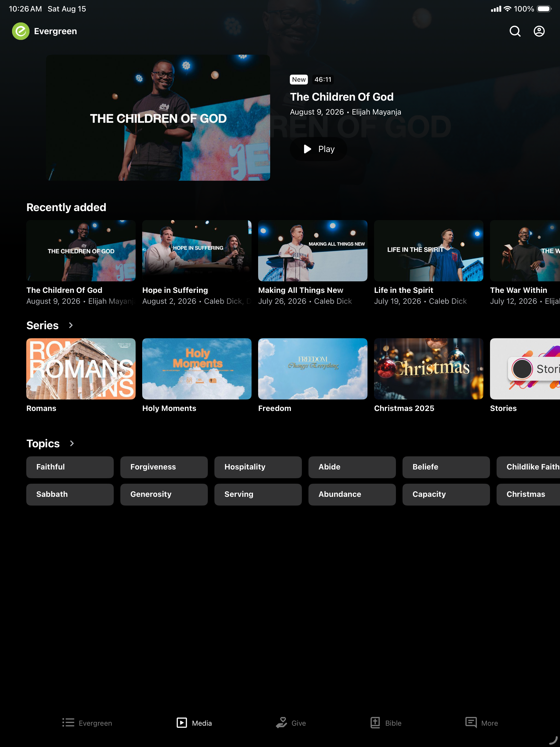Open the Freedom series card
The width and height of the screenshot is (560, 747).
click(x=313, y=369)
